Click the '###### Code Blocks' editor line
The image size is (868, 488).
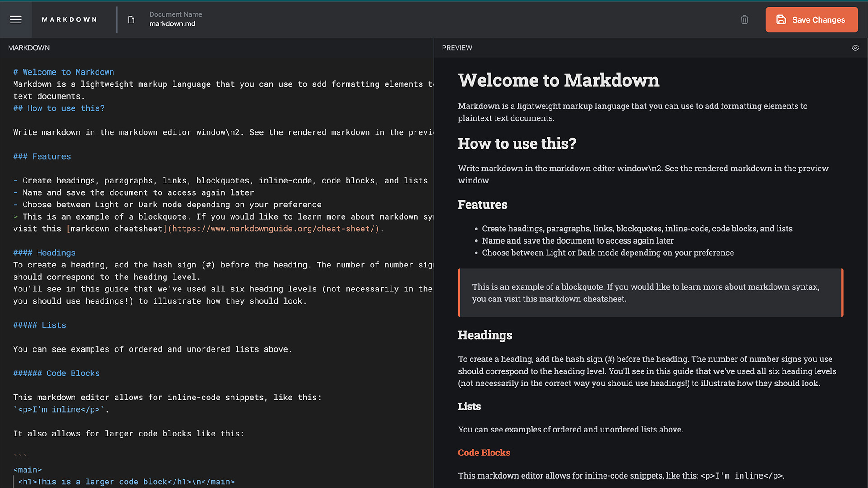[x=57, y=373]
